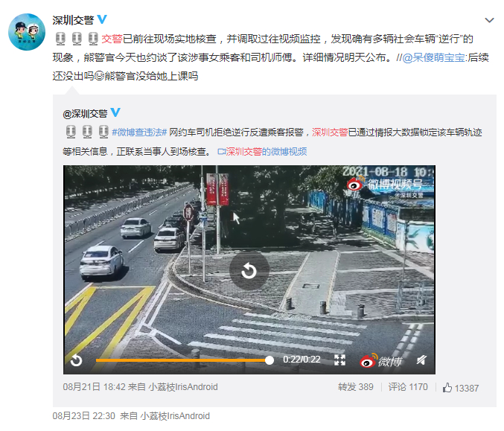This screenshot has width=504, height=431.
Task: Click the large replay button on video
Action: point(249,271)
